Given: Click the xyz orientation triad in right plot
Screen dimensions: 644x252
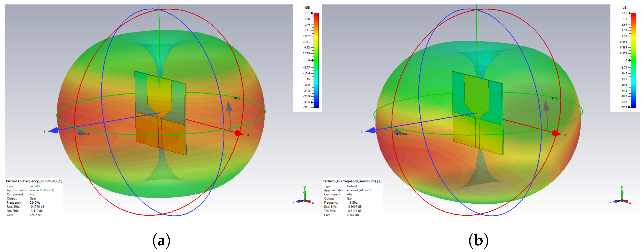Looking at the screenshot, I should (622, 198).
